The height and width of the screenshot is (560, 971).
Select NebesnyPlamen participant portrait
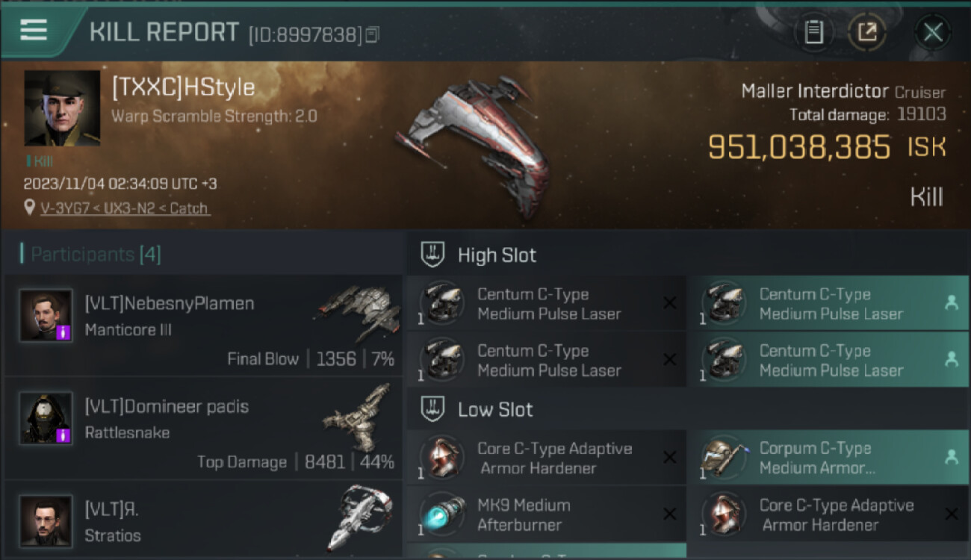tap(46, 316)
